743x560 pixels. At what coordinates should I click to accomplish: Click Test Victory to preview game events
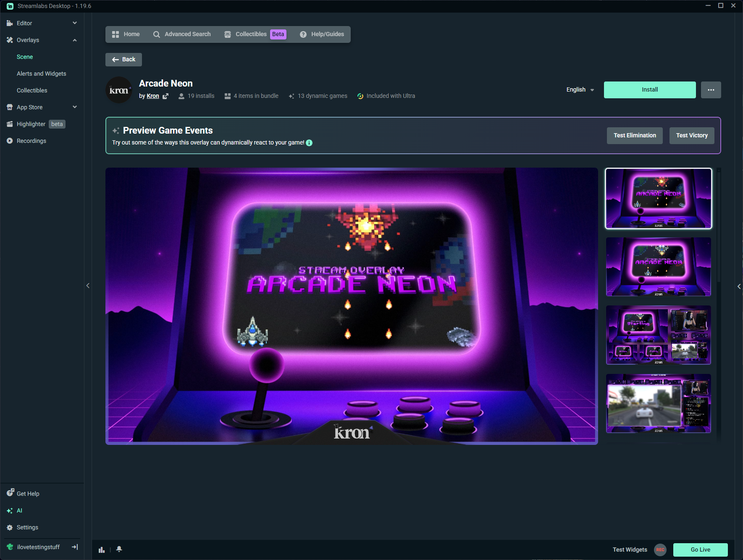pyautogui.click(x=691, y=135)
